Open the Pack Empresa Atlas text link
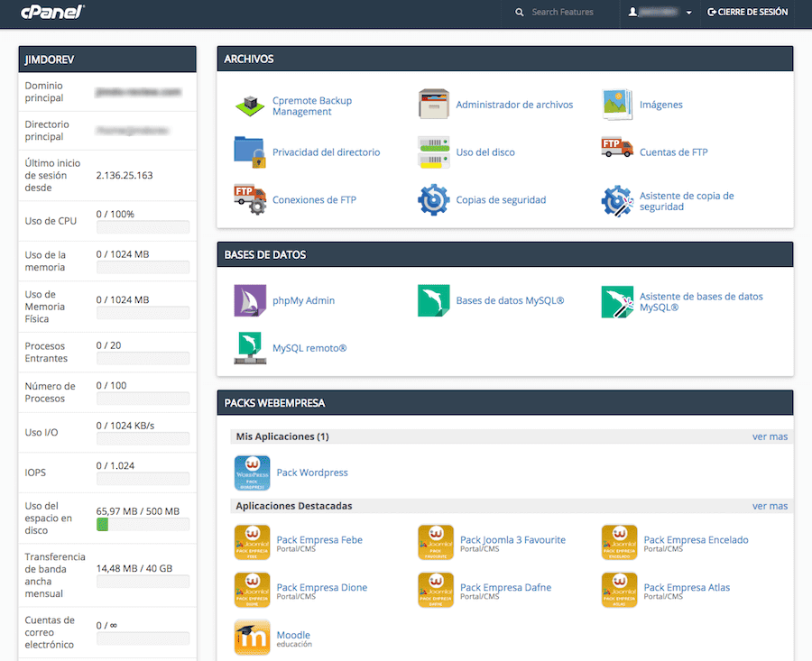The image size is (812, 661). click(687, 587)
